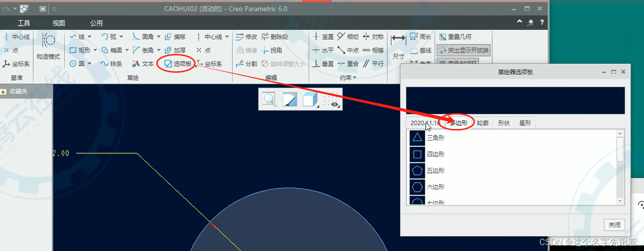
Task: Apply the 相切 tangent constraint
Action: [x=348, y=37]
